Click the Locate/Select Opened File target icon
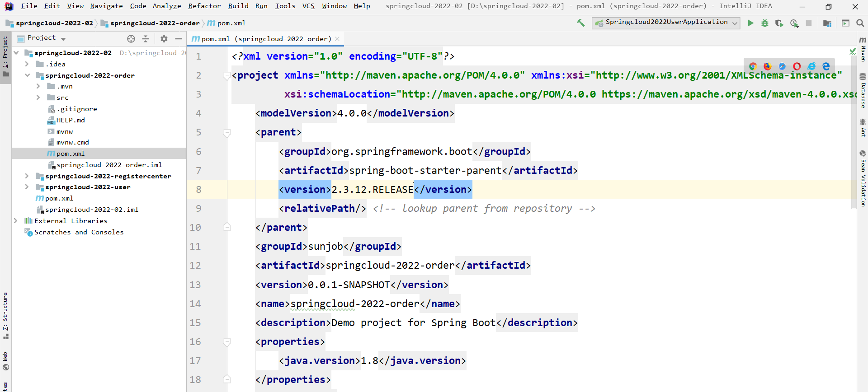Image resolution: width=868 pixels, height=392 pixels. [131, 39]
